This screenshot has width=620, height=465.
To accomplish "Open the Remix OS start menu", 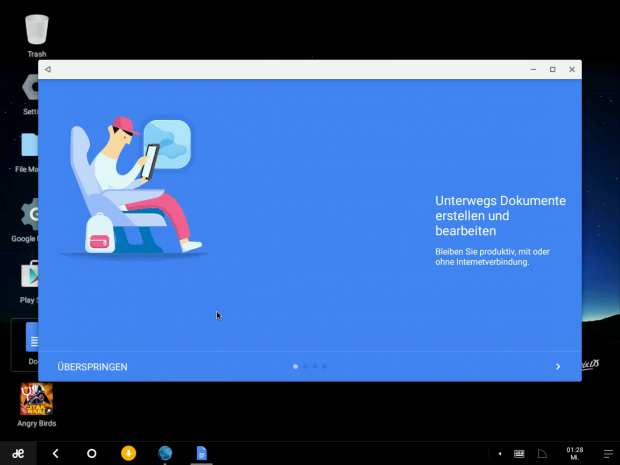I will pyautogui.click(x=18, y=453).
